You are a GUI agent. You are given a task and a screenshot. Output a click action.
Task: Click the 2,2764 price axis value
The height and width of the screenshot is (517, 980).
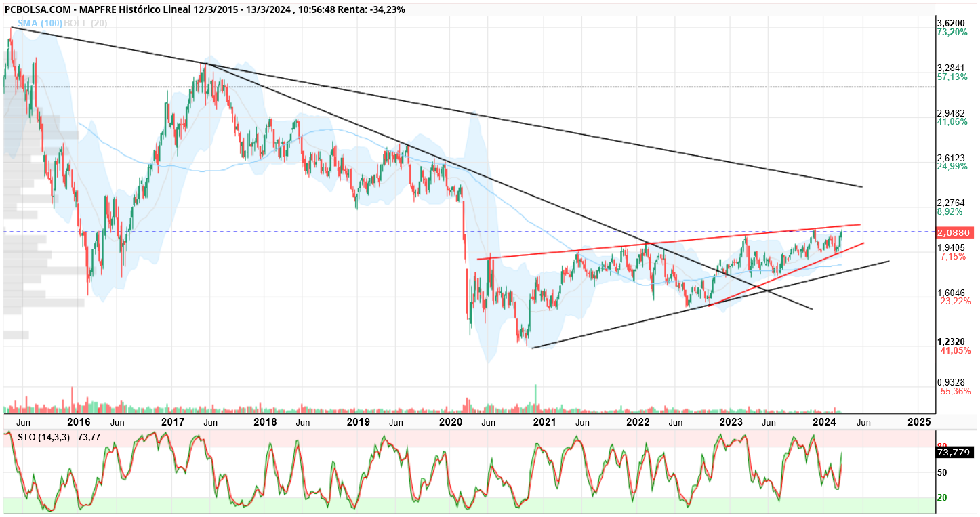tap(951, 203)
